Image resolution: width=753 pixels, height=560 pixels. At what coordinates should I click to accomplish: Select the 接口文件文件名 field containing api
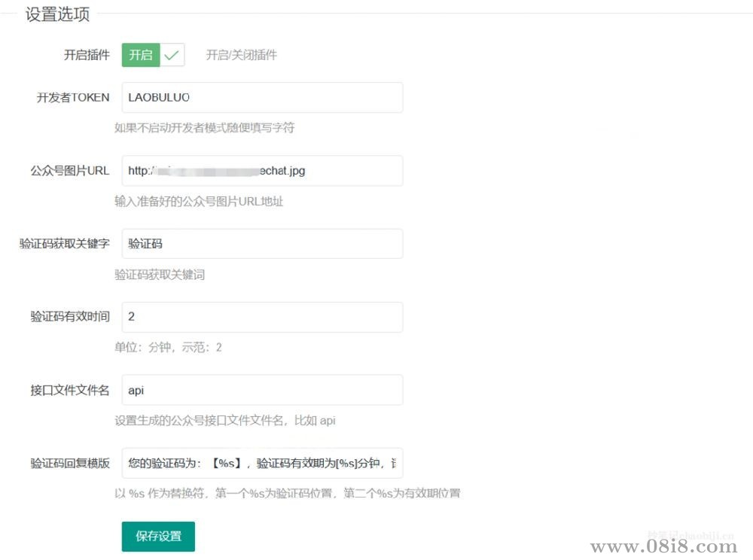261,389
